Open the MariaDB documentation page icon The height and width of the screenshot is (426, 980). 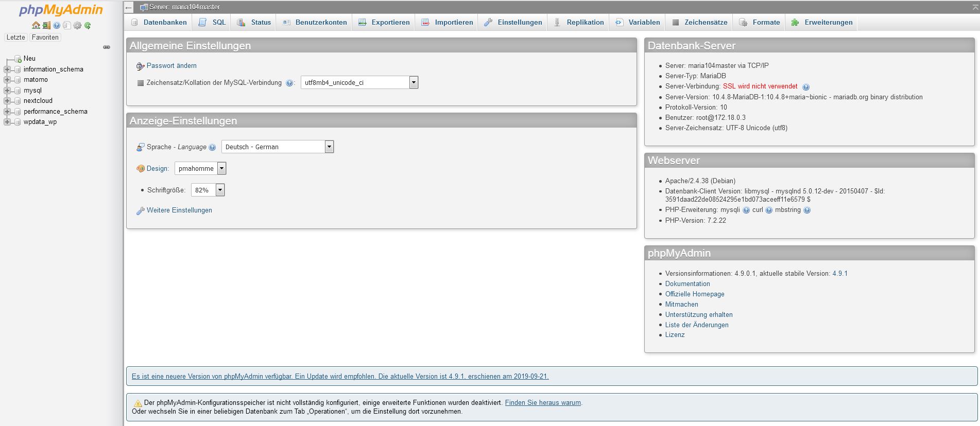point(66,25)
